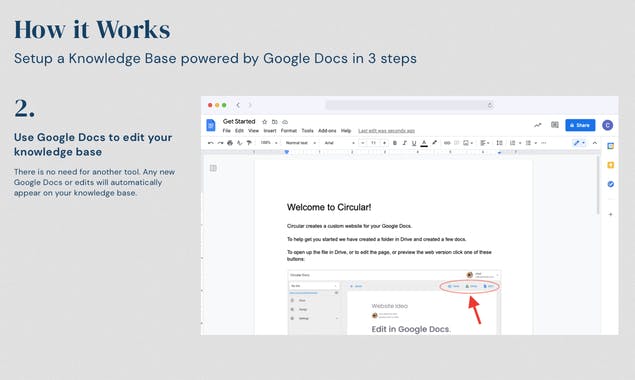Open the Insert image dropdown
Screen dimensions: 635x380
pyautogui.click(x=468, y=143)
